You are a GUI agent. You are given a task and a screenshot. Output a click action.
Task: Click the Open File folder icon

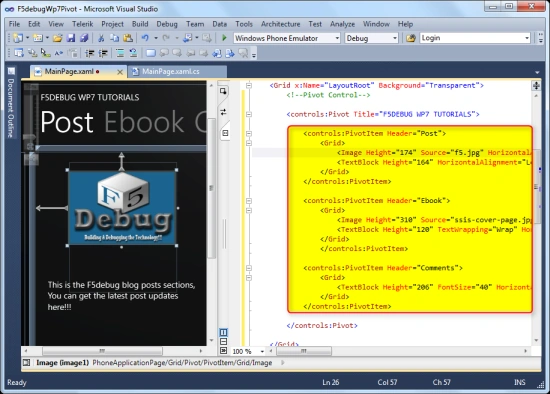coord(58,38)
